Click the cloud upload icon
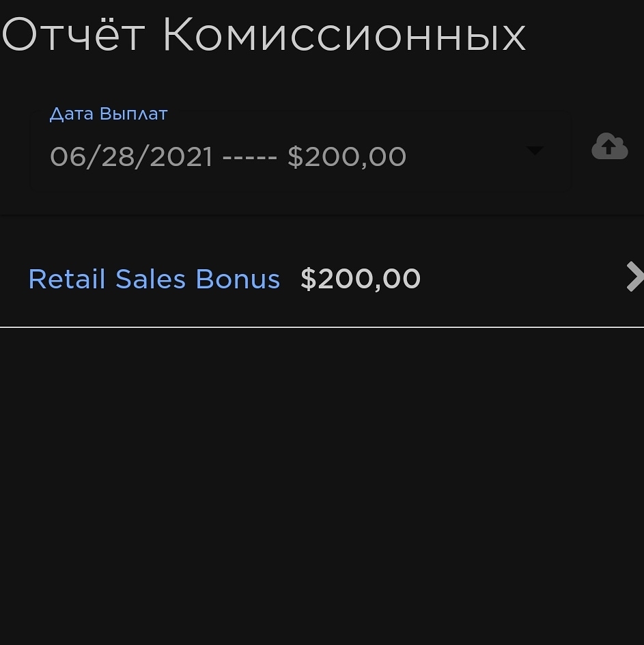 (609, 147)
